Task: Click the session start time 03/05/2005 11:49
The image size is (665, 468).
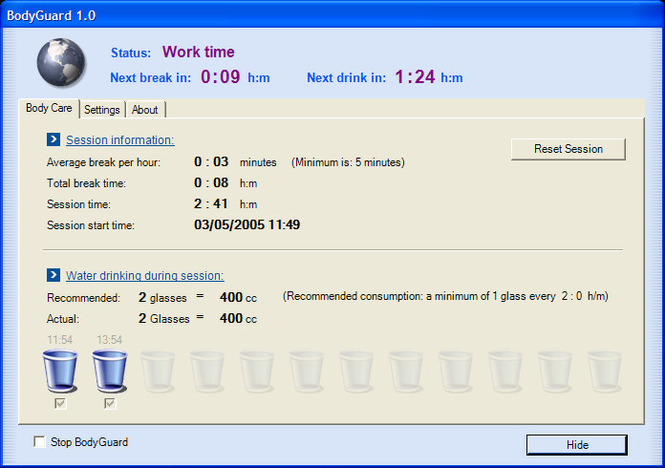Action: [x=247, y=224]
